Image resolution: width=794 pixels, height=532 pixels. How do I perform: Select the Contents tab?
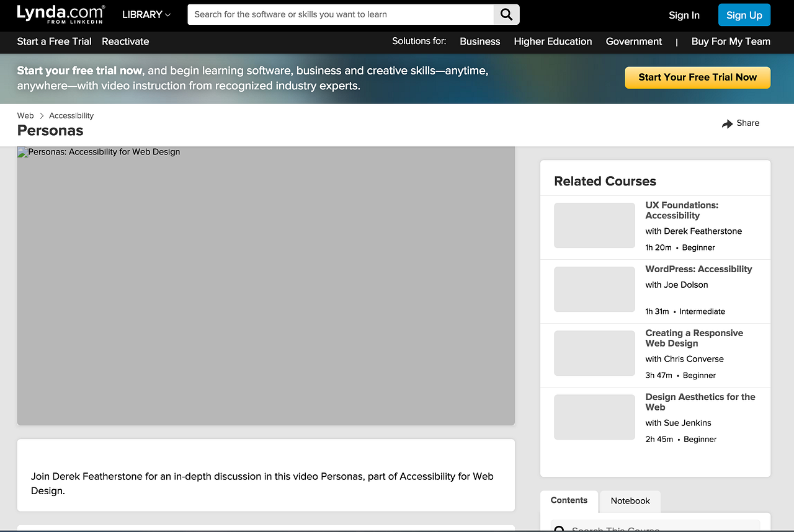[568, 500]
